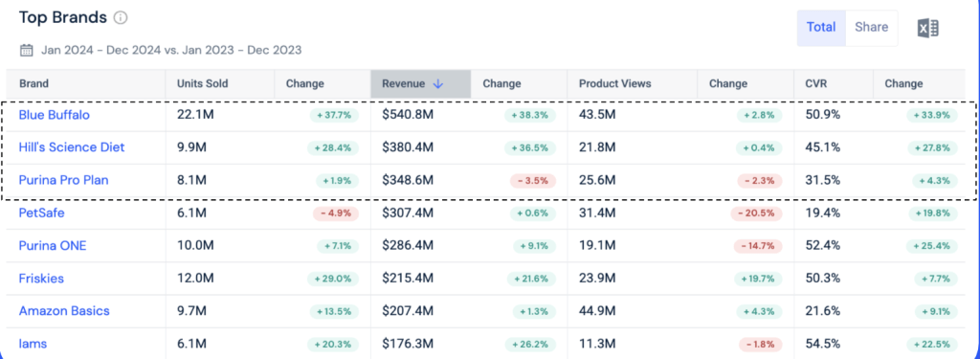Sort by the Revenue column header
980x359 pixels.
[404, 84]
